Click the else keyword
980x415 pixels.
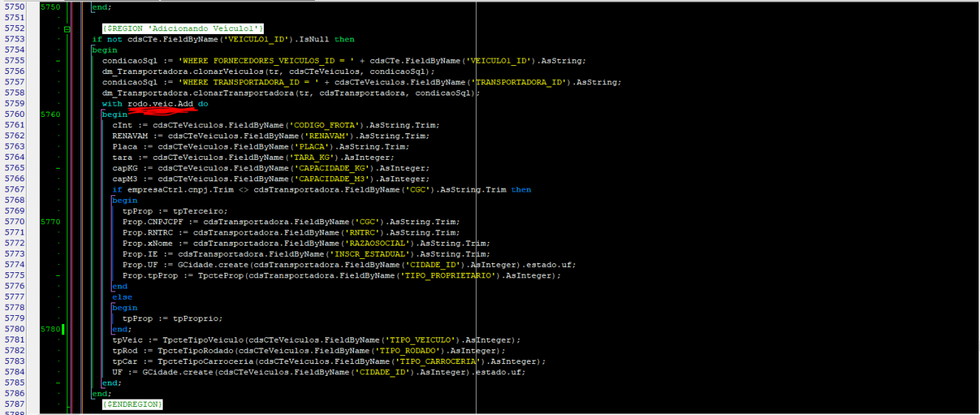(x=122, y=297)
